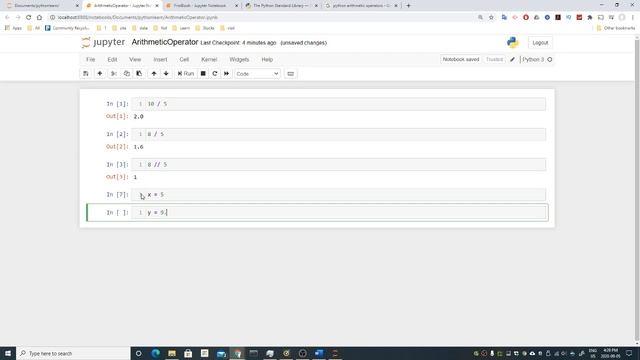Click the Trusted notebook indicator
This screenshot has height=360, width=640.
(x=494, y=60)
